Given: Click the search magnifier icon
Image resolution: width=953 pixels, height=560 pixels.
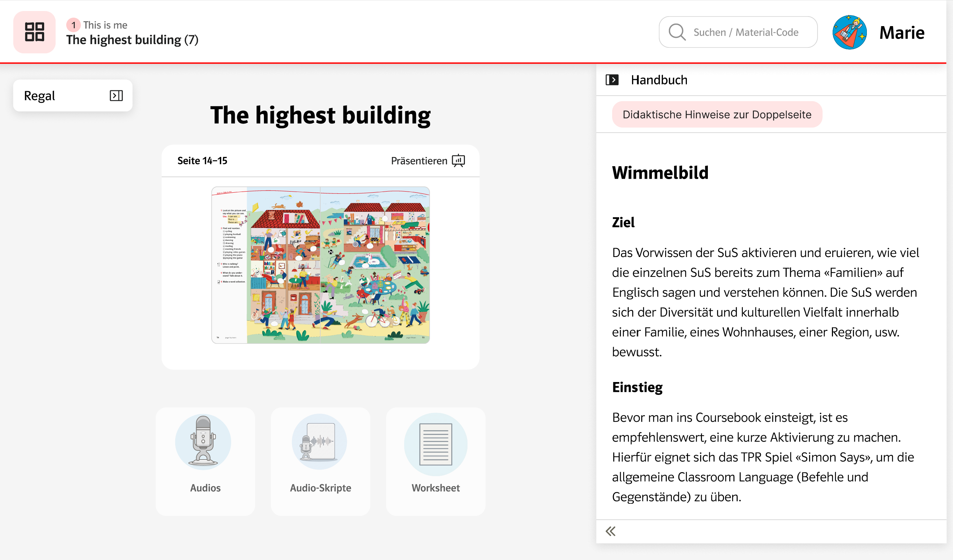Looking at the screenshot, I should pyautogui.click(x=677, y=32).
